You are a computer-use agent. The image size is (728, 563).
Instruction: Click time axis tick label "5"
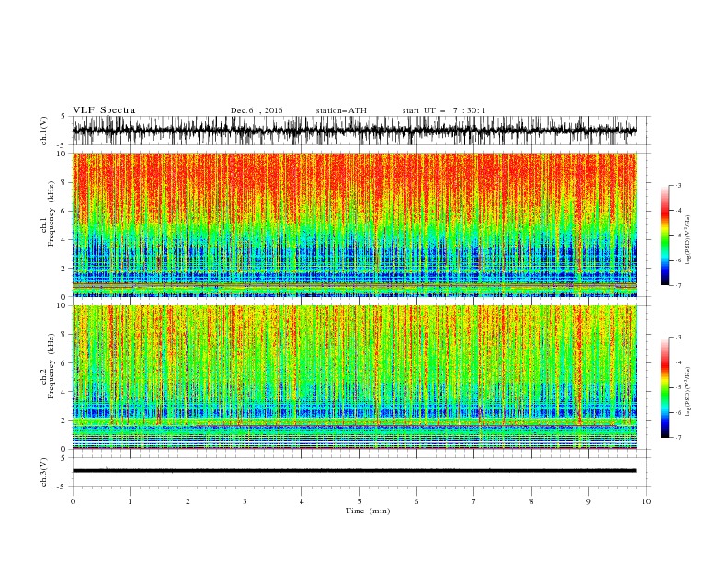point(359,501)
